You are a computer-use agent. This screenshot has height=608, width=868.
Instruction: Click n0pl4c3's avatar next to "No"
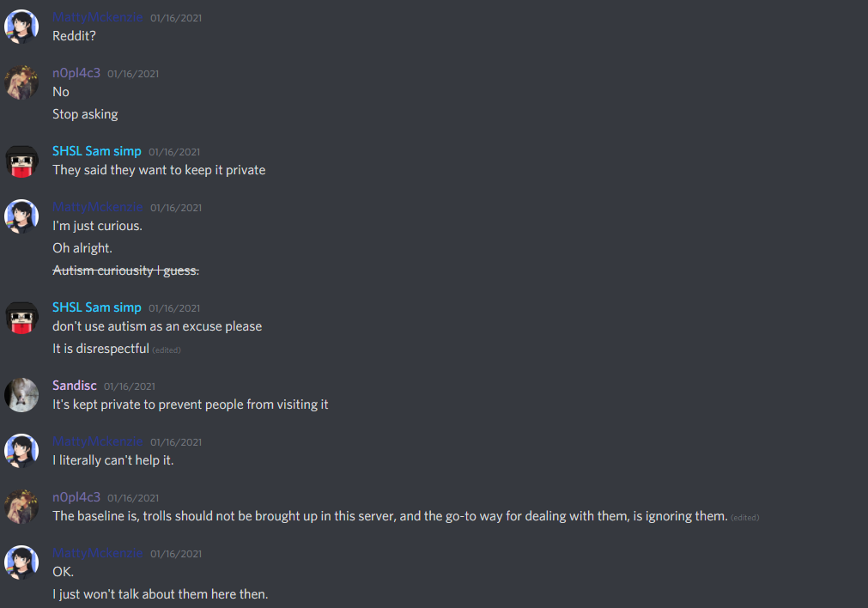[21, 82]
